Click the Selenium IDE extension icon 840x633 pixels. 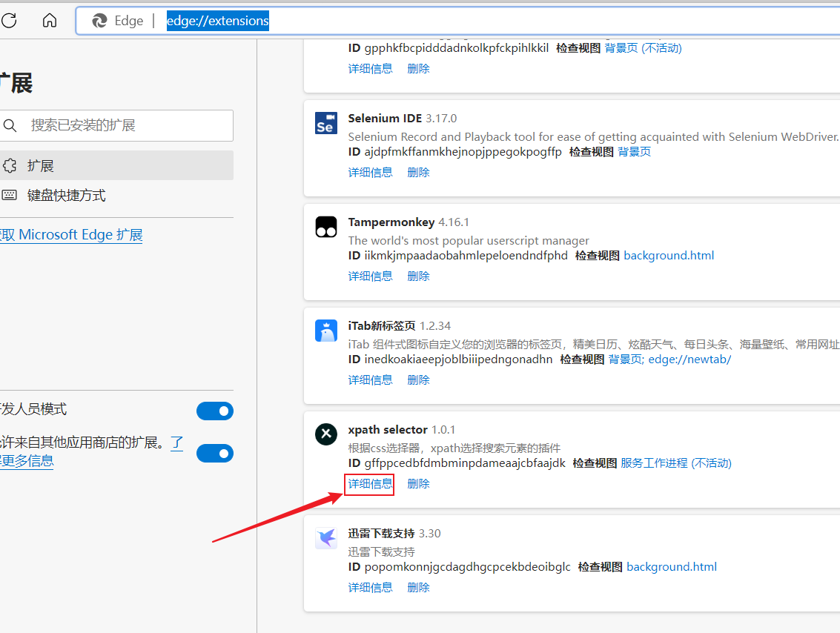coord(325,123)
